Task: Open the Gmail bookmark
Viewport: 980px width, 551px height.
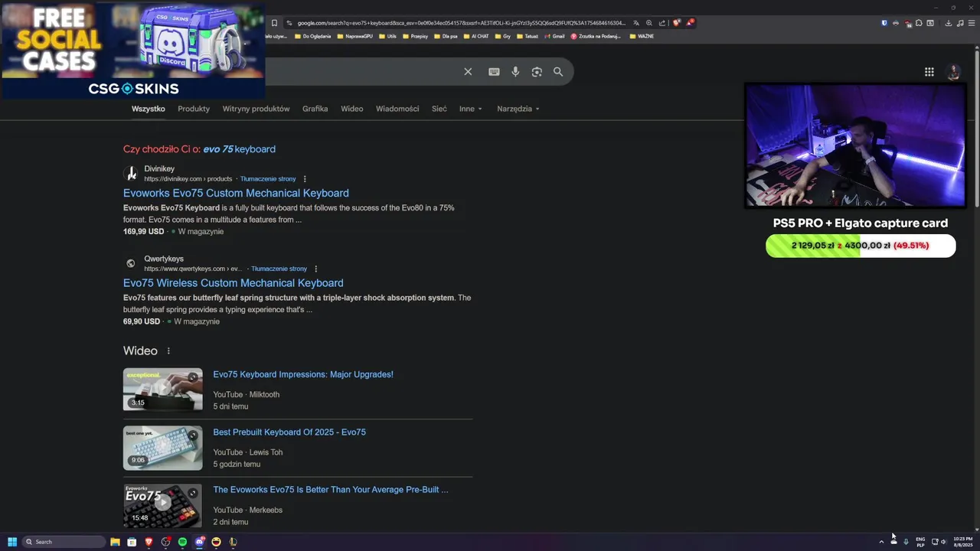Action: 554,36
